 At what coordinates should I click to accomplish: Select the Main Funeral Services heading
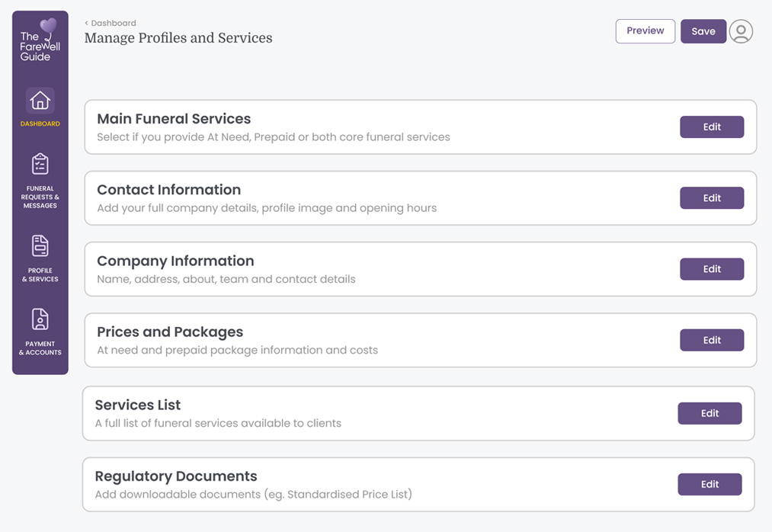[174, 119]
